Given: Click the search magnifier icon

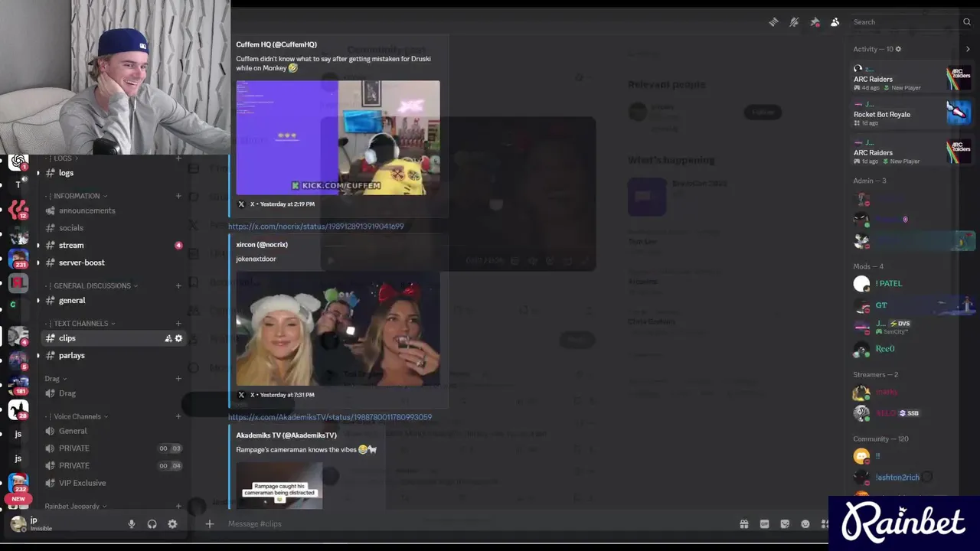Looking at the screenshot, I should click(x=967, y=22).
